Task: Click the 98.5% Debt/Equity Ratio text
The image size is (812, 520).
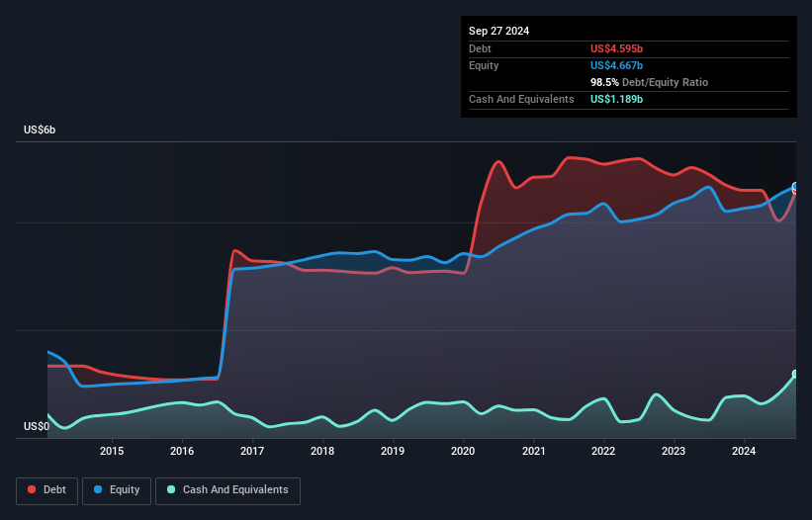Action: [649, 82]
